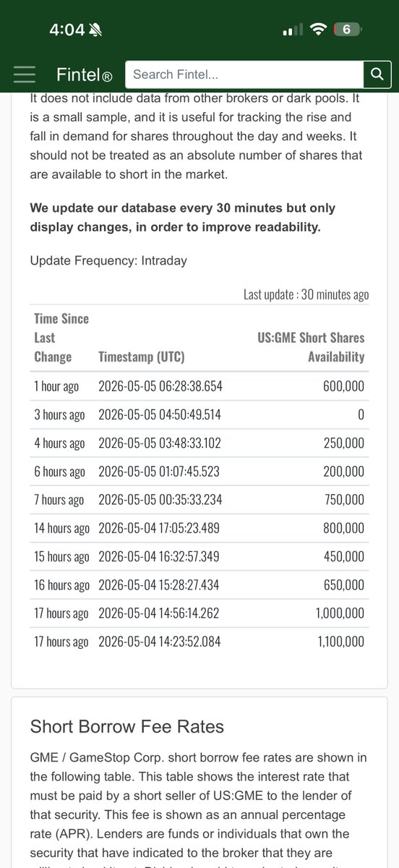Select the 1,000,000 availability value
Viewport: 399px width, 868px height.
coord(340,613)
